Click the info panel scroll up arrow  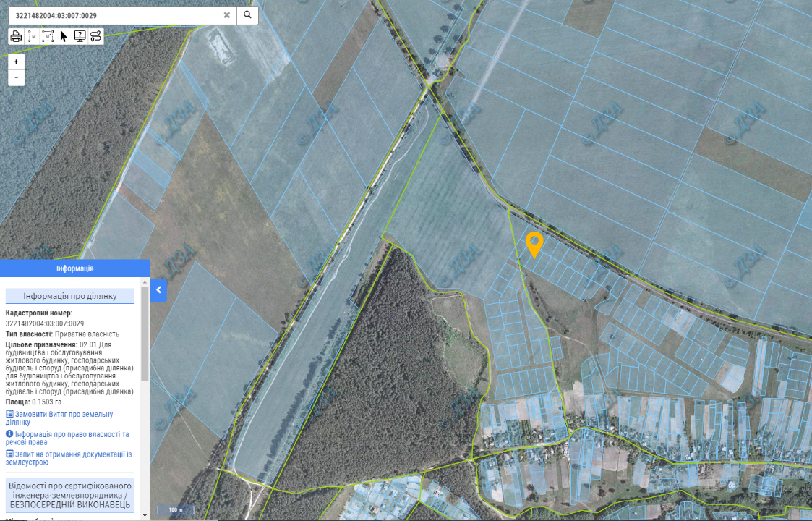click(145, 282)
